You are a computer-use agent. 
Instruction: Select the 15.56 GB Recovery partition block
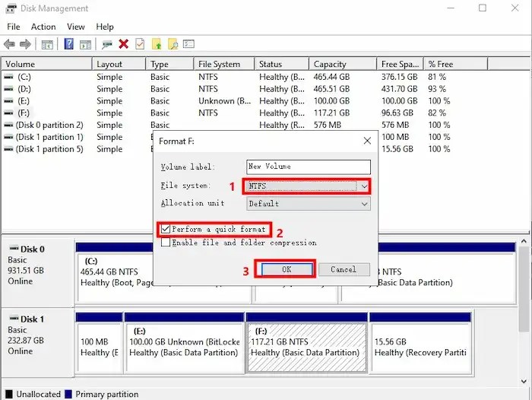click(x=421, y=343)
